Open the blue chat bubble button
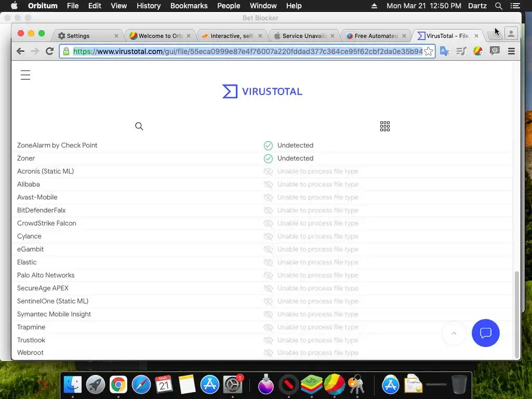This screenshot has height=399, width=532. [486, 333]
